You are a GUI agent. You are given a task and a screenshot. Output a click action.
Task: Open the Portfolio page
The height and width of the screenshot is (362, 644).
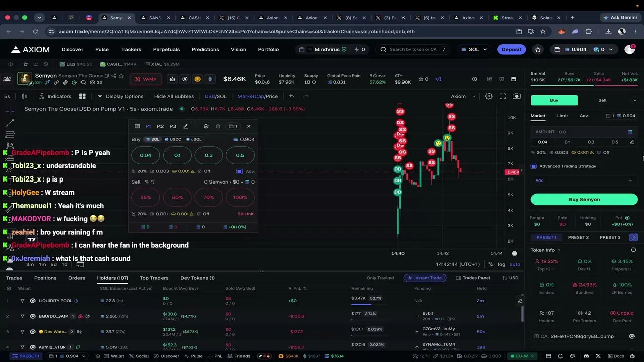click(268, 49)
